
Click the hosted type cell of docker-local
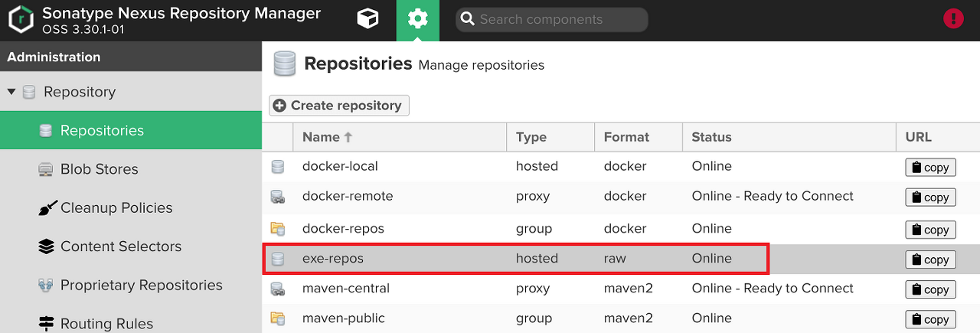tap(537, 166)
